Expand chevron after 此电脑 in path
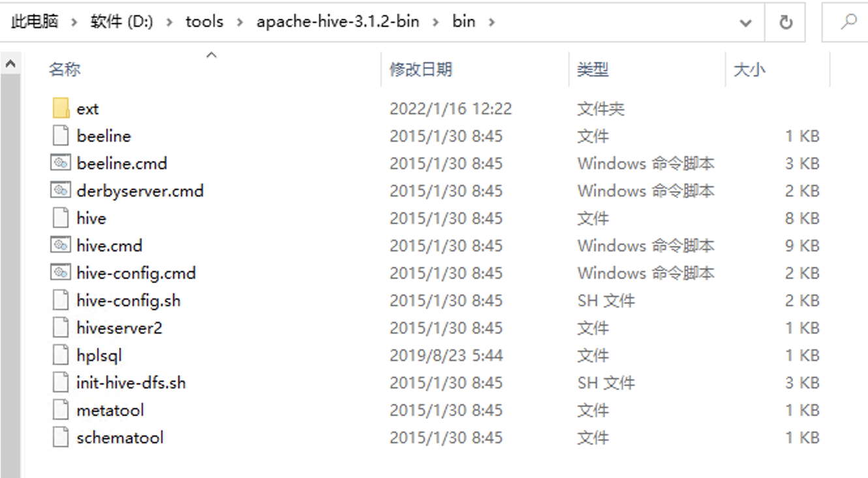The height and width of the screenshot is (478, 868). coord(74,22)
